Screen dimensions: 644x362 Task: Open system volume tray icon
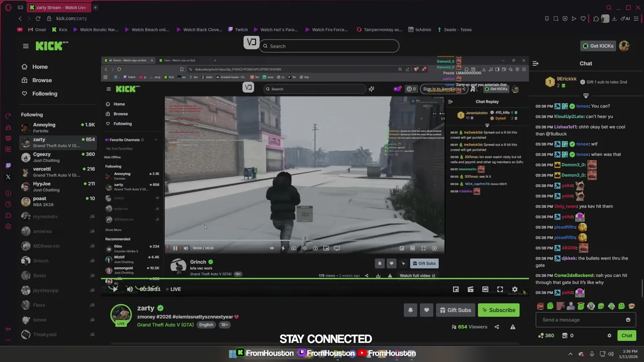click(x=611, y=354)
